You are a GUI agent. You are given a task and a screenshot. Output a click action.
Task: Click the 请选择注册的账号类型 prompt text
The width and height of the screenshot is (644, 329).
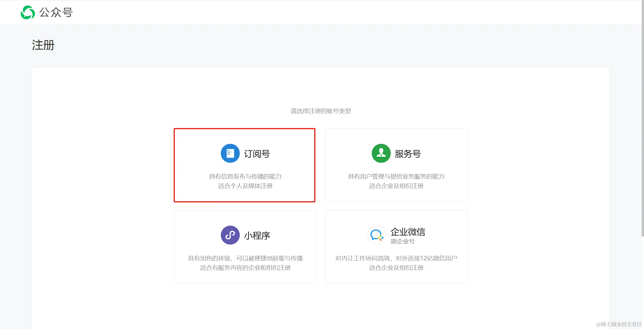pos(321,111)
